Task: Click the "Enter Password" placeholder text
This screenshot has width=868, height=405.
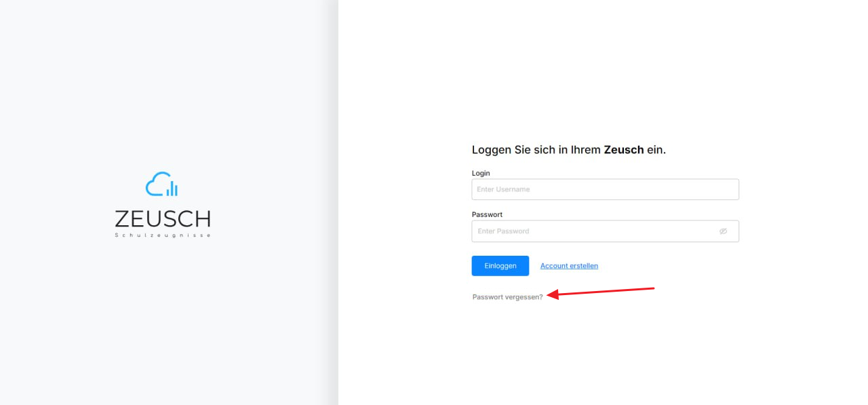Action: 503,231
